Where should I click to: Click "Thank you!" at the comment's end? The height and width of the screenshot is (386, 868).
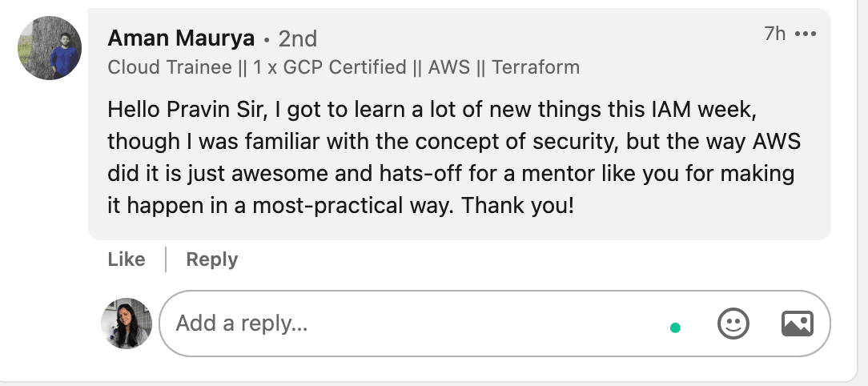[x=518, y=204]
